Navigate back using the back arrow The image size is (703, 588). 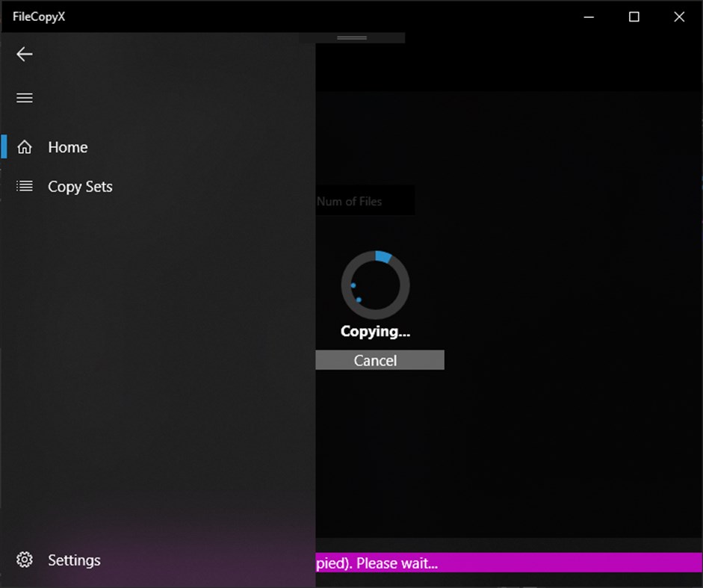tap(24, 54)
